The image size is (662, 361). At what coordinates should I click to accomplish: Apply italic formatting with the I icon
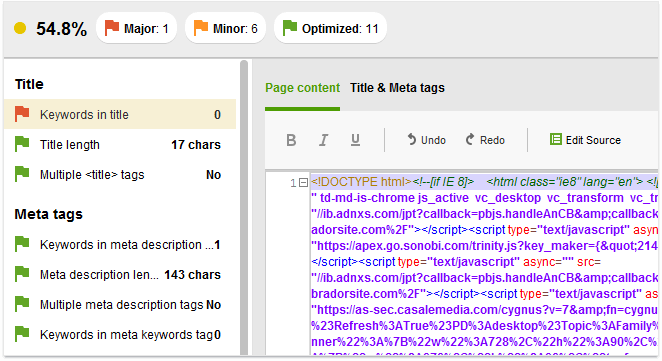pos(323,140)
